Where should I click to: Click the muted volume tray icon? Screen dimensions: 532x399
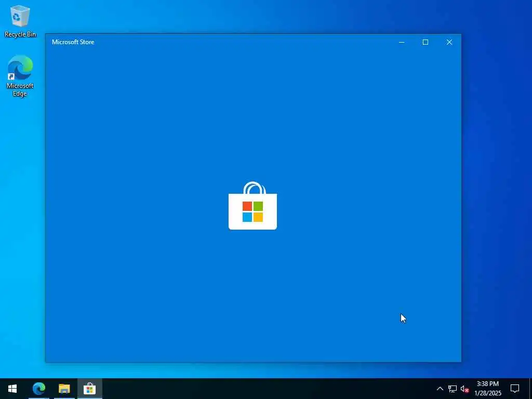coord(465,389)
